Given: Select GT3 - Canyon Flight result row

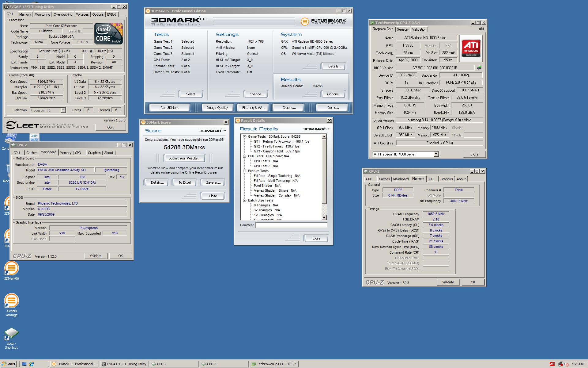Looking at the screenshot, I should click(x=277, y=151).
